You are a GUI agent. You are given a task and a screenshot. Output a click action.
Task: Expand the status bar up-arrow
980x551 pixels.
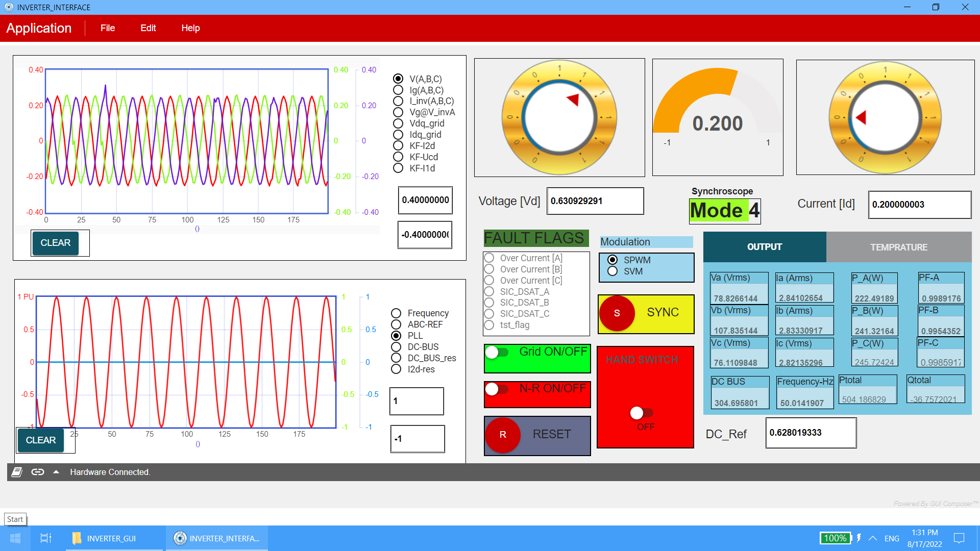[x=56, y=472]
